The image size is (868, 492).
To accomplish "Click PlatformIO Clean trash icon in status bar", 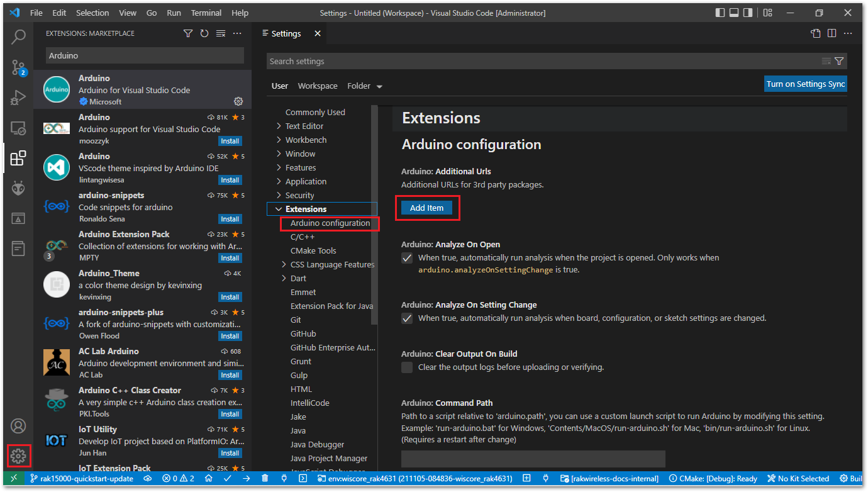I will click(265, 479).
